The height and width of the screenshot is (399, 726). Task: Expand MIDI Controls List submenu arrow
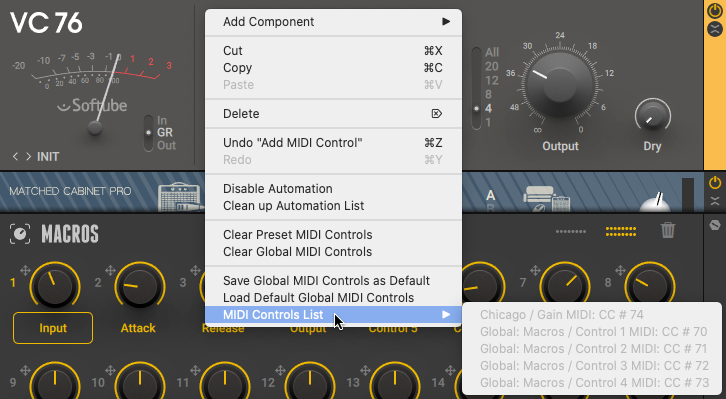pos(445,315)
